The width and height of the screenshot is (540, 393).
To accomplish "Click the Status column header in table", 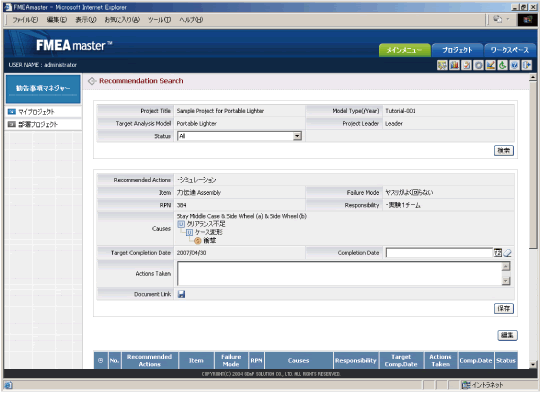I will 506,361.
